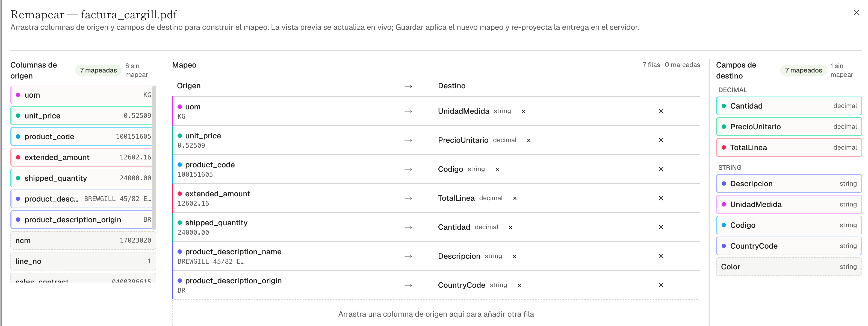This screenshot has width=868, height=326.
Task: Clear the CountryCode destination small x
Action: click(519, 286)
